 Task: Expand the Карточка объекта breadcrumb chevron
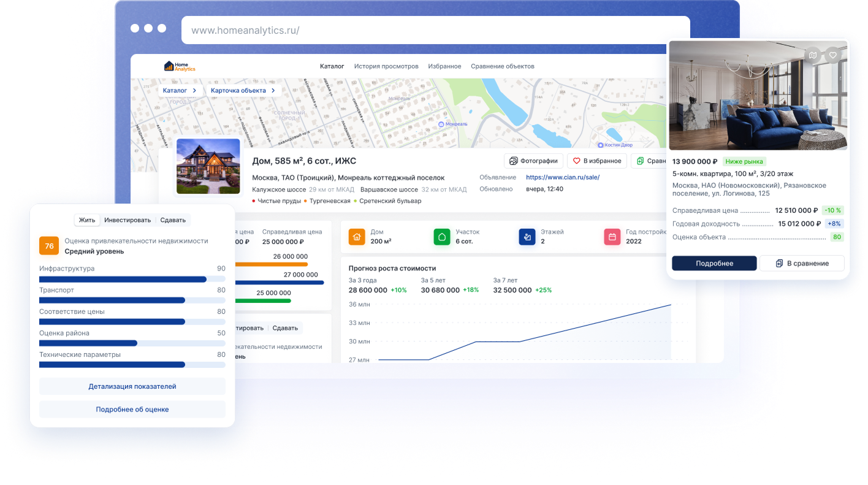pos(273,91)
